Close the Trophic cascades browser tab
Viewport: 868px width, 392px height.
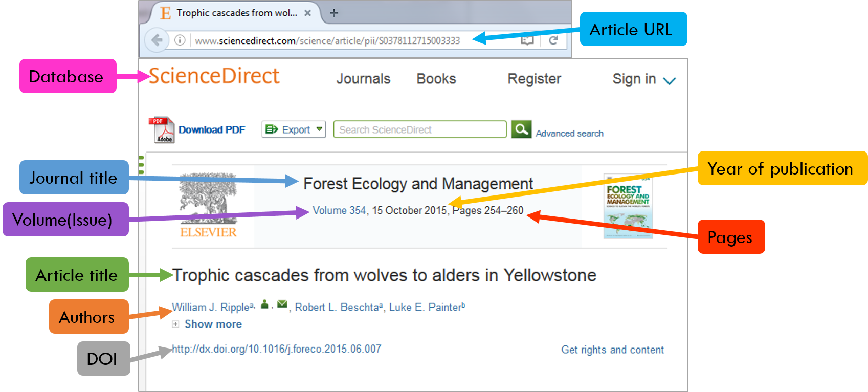pos(308,13)
